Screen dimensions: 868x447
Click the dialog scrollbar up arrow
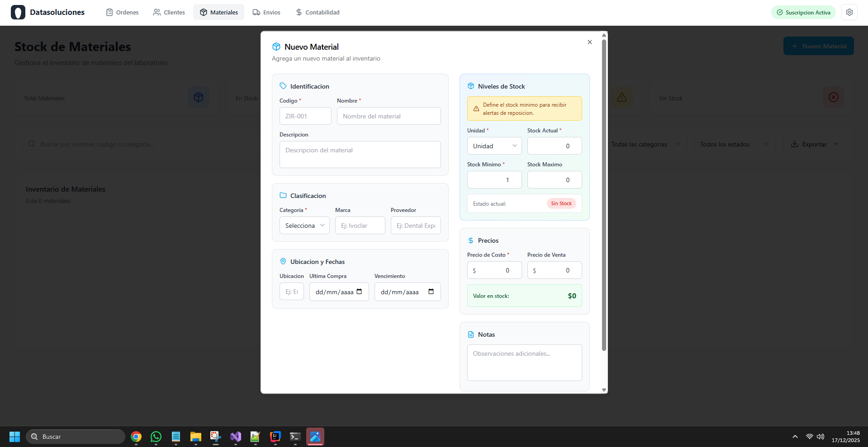coord(604,35)
